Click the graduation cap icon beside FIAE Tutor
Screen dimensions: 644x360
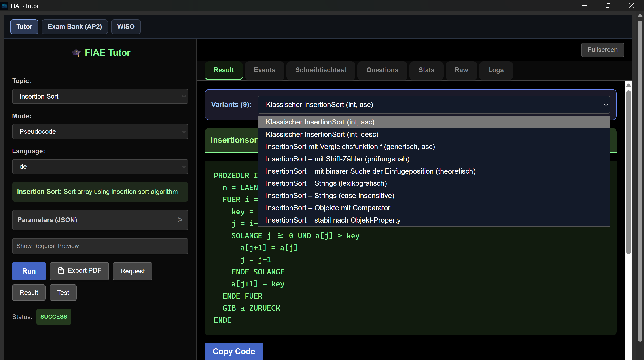point(76,53)
